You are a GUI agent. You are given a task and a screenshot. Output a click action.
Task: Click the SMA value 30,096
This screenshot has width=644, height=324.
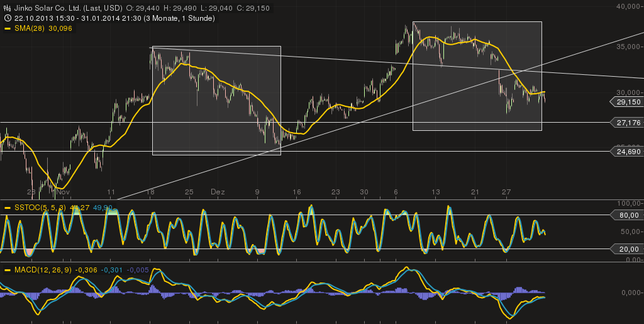click(x=60, y=28)
